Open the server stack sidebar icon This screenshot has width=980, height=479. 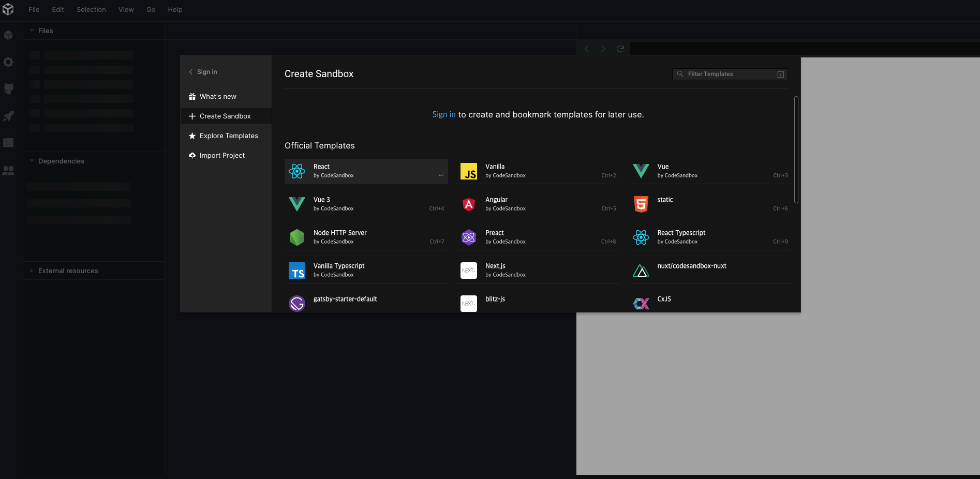(8, 143)
